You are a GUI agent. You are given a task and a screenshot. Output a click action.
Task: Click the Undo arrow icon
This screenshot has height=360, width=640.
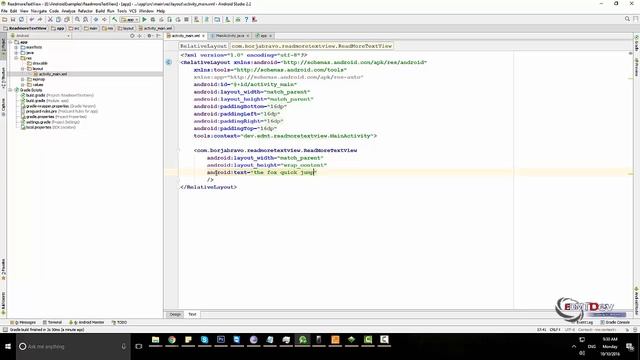pos(32,19)
